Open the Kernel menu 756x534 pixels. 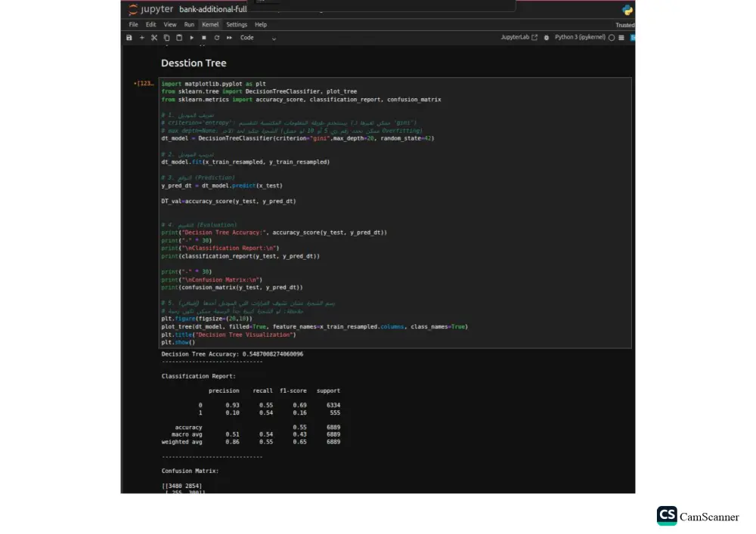[x=210, y=24]
